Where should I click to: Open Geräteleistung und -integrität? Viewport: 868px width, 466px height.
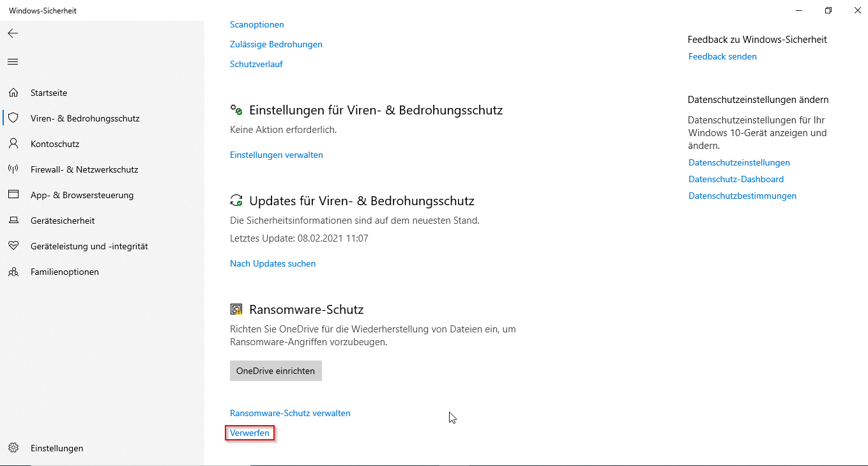[x=89, y=246]
